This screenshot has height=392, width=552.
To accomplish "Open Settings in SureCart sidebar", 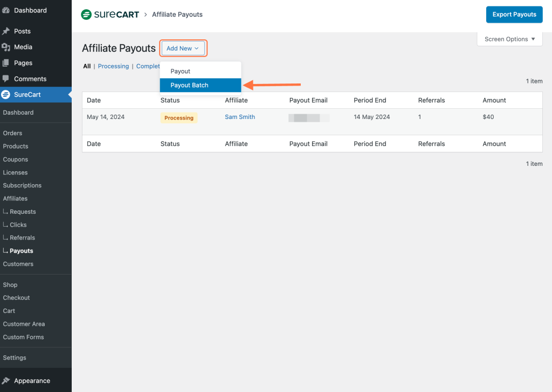I will (x=15, y=358).
